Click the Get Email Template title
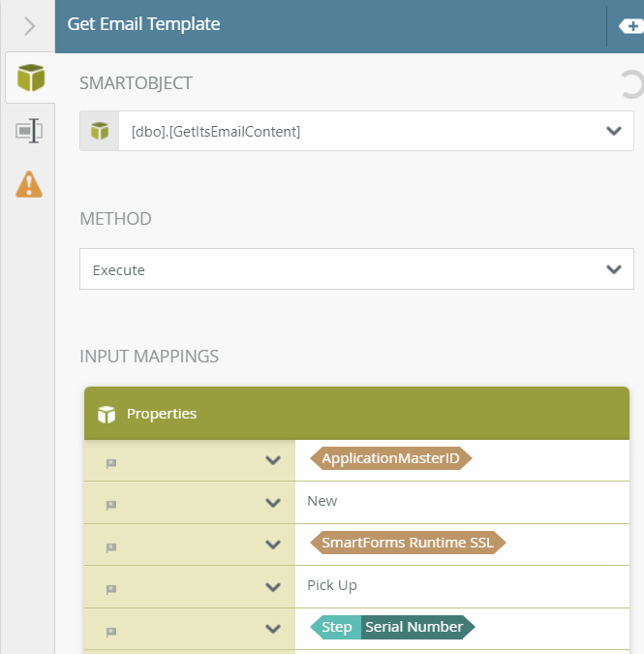Viewport: 644px width, 654px height. pos(143,24)
